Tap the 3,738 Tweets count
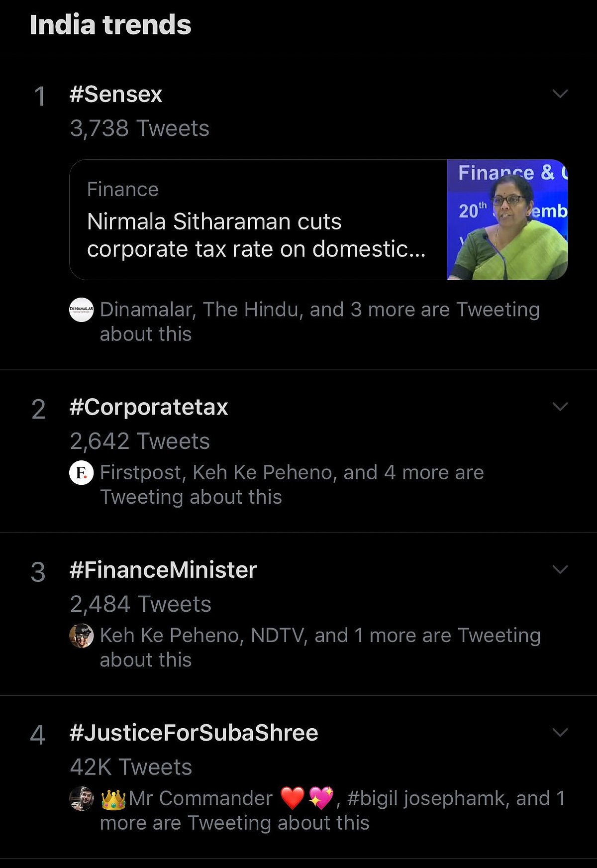 coord(139,128)
